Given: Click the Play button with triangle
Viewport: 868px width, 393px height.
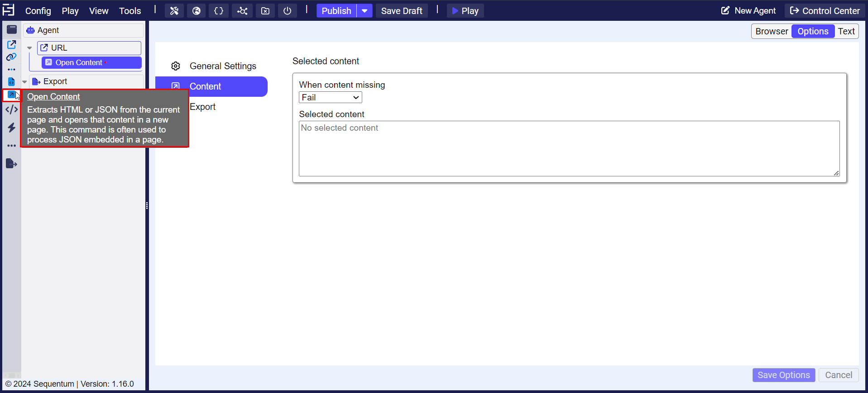Looking at the screenshot, I should point(465,11).
